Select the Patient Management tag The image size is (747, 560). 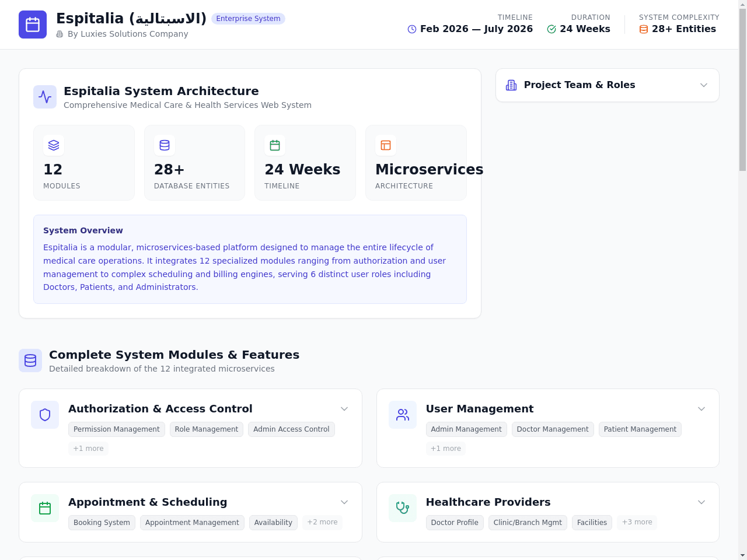(x=640, y=429)
